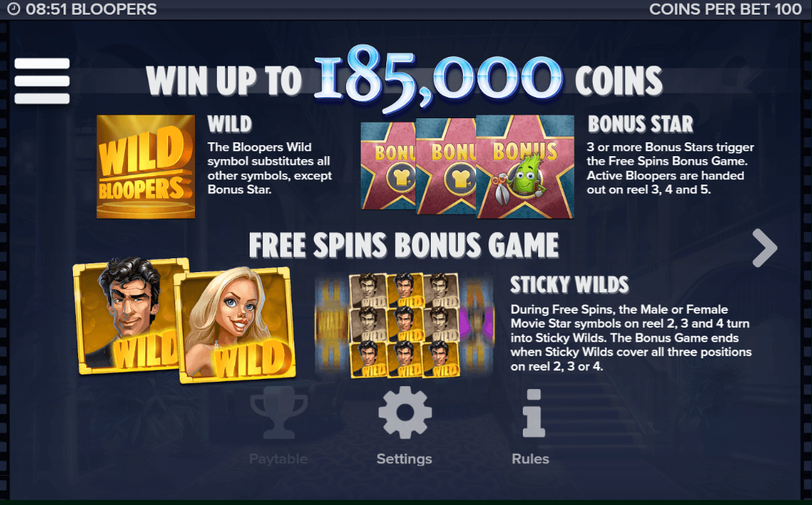
Task: Click the 185,000 coins banner
Action: [x=405, y=79]
